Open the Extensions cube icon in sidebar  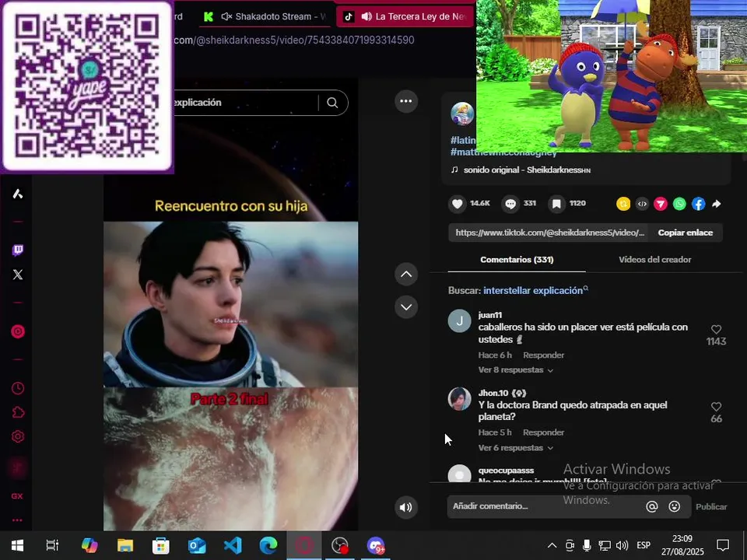[18, 412]
